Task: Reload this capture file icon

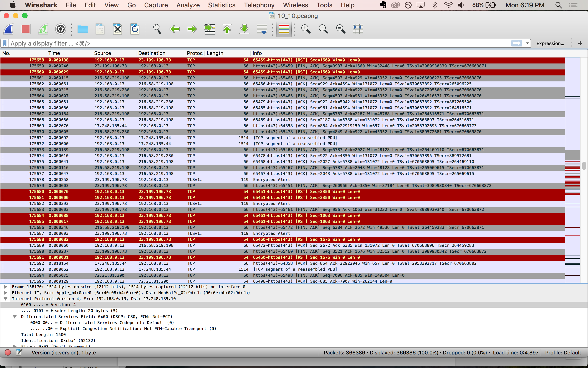Action: (x=135, y=29)
